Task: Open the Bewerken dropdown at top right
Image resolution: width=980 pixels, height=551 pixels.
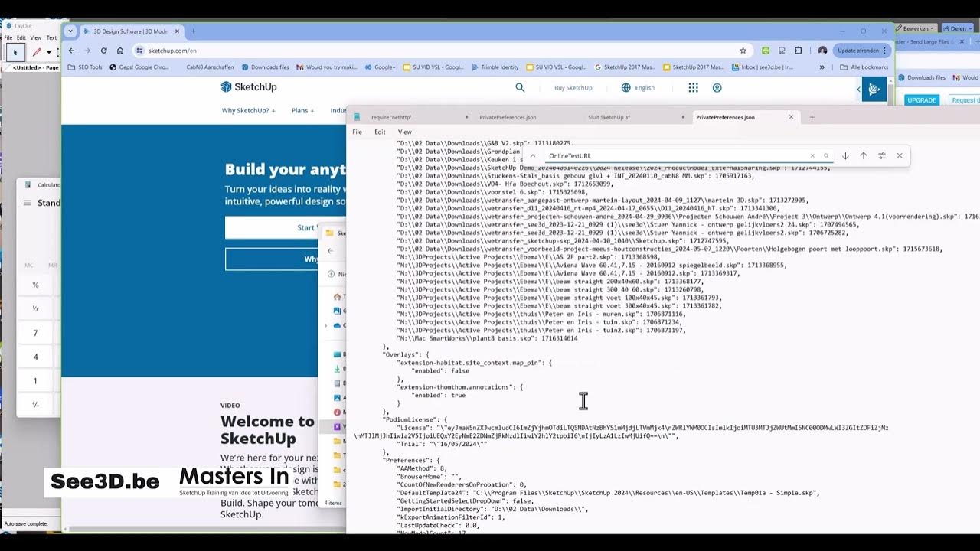Action: coord(916,28)
